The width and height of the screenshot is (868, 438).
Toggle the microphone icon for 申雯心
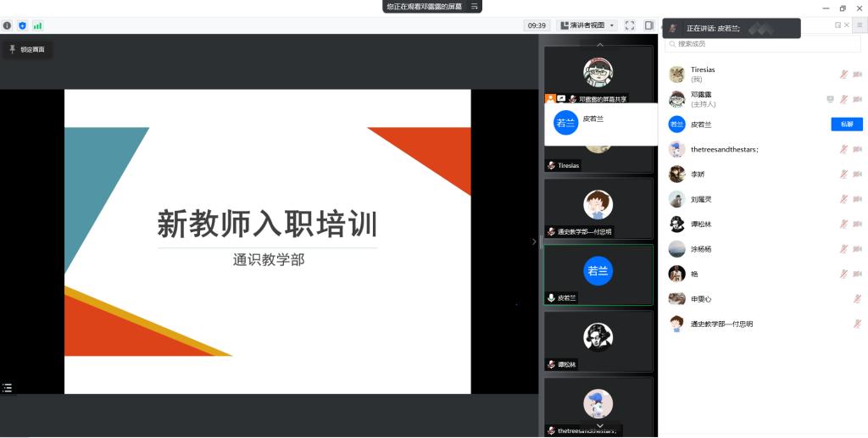point(858,299)
